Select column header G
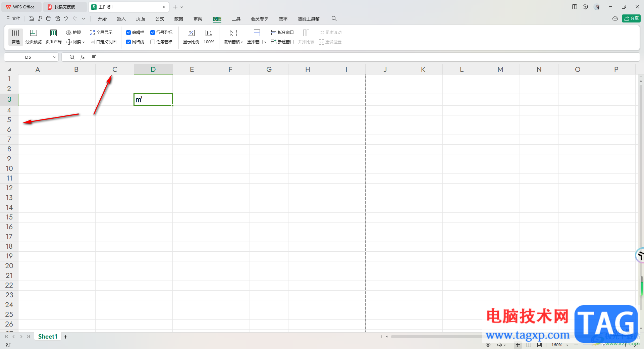The width and height of the screenshot is (644, 349). 269,69
